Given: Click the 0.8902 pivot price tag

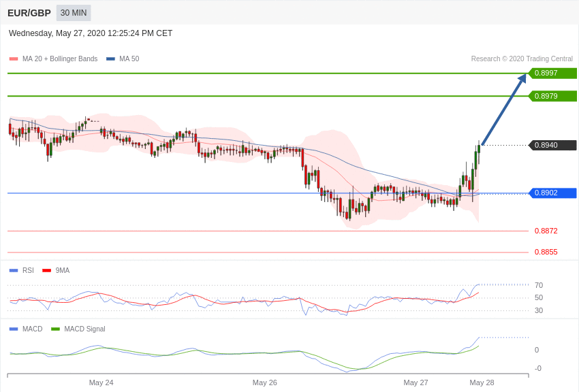Looking at the screenshot, I should [552, 193].
